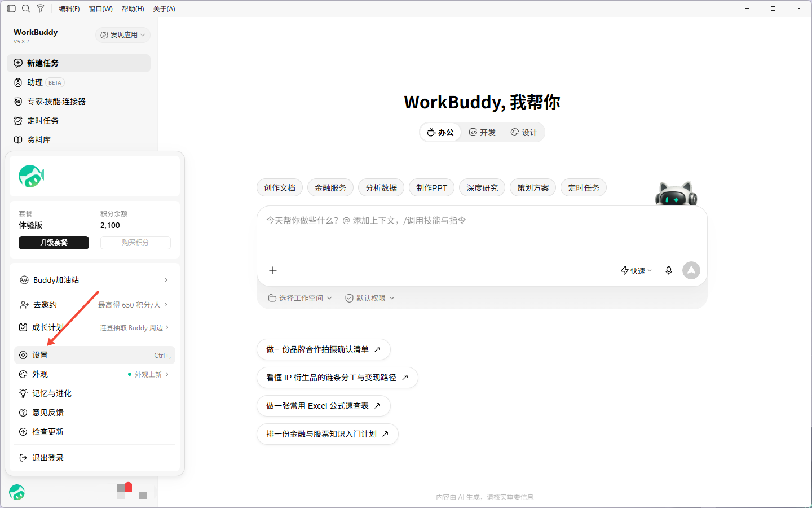Open 外观 appearance submenu
Screen dimensions: 812x508
pos(95,374)
